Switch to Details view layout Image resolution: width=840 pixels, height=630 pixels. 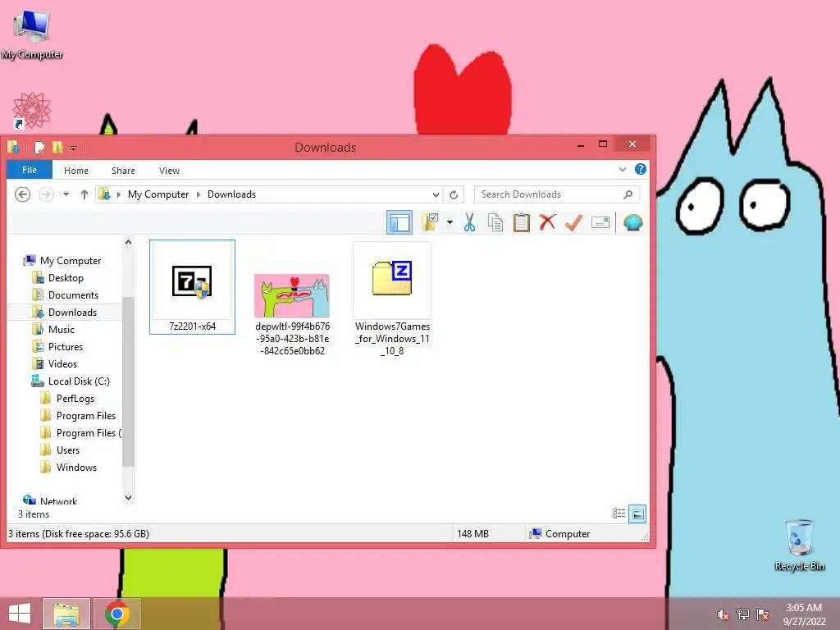pos(619,514)
